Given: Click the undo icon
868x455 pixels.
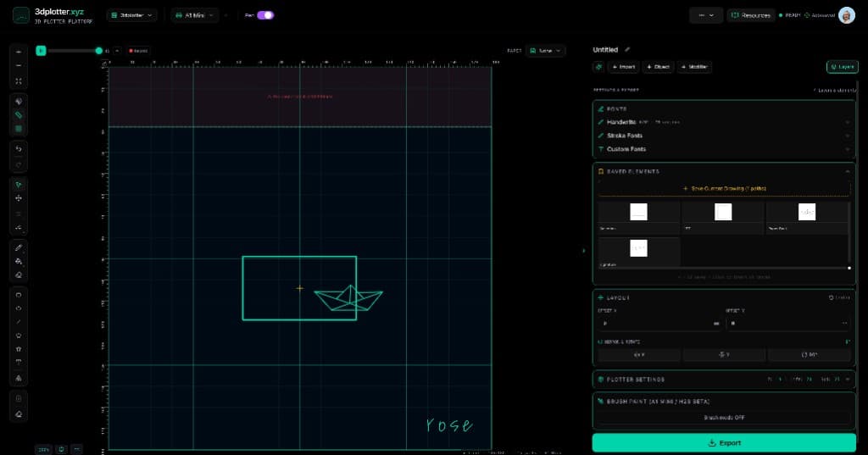Looking at the screenshot, I should click(x=19, y=149).
